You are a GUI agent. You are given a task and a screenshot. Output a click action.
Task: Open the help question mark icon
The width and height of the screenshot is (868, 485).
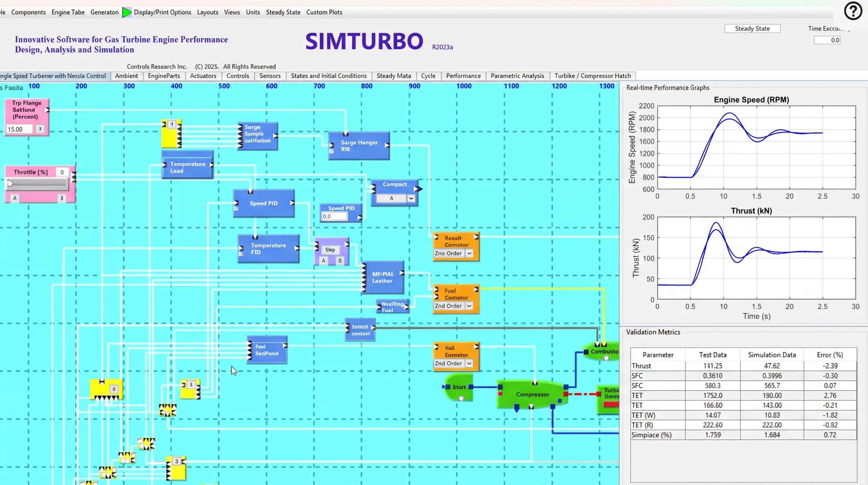853,11
